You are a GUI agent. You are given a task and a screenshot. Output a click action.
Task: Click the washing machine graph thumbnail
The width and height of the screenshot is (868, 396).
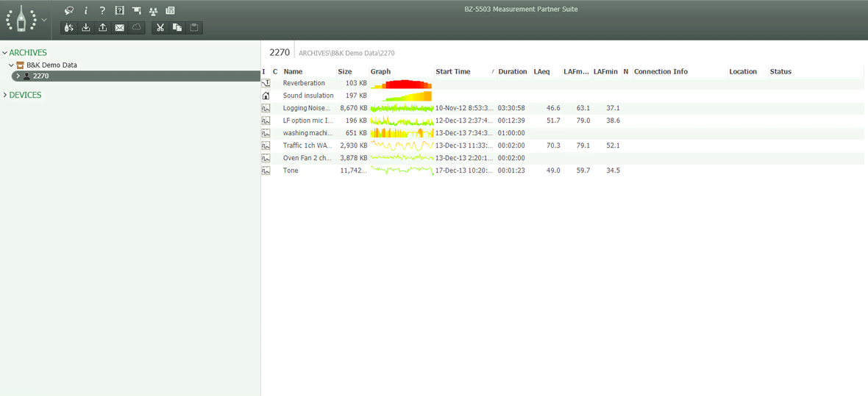pos(401,133)
